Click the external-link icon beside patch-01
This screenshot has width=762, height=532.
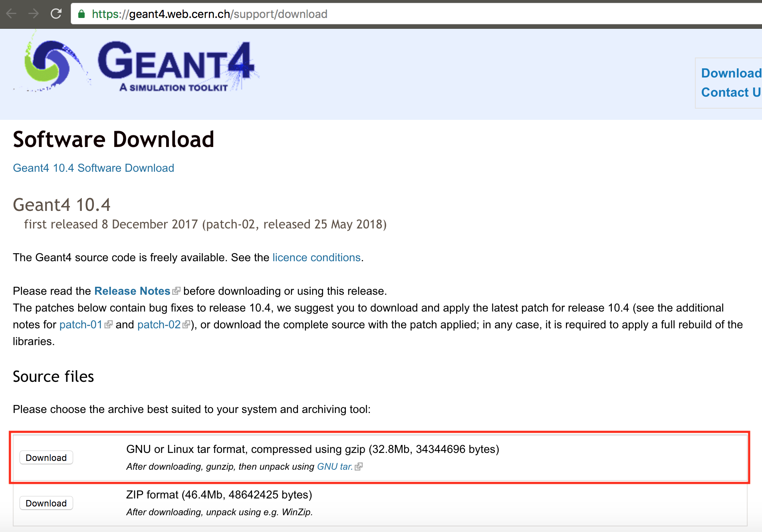pos(109,325)
